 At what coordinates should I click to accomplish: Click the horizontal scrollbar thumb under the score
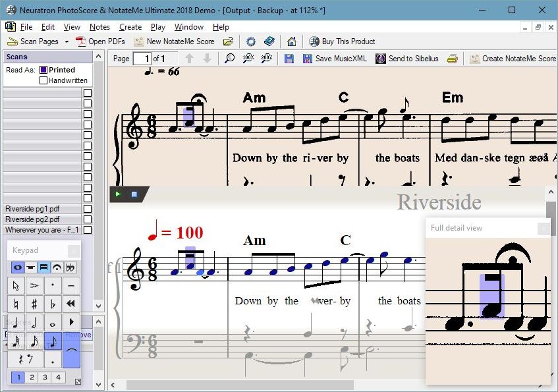coord(240,385)
